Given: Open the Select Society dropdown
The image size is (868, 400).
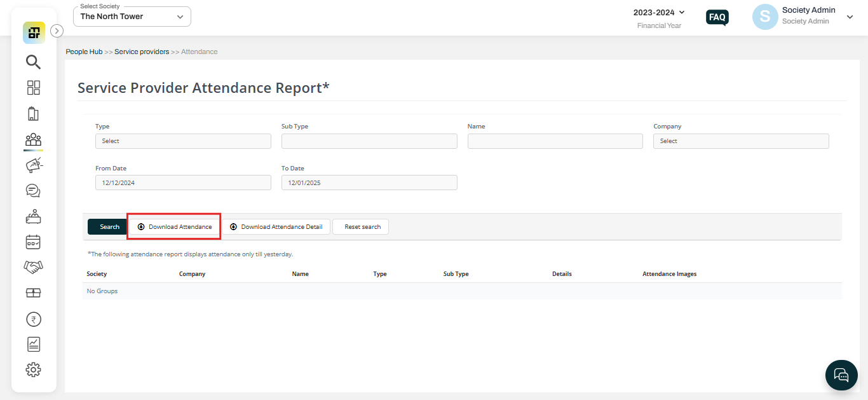Looking at the screenshot, I should click(132, 16).
